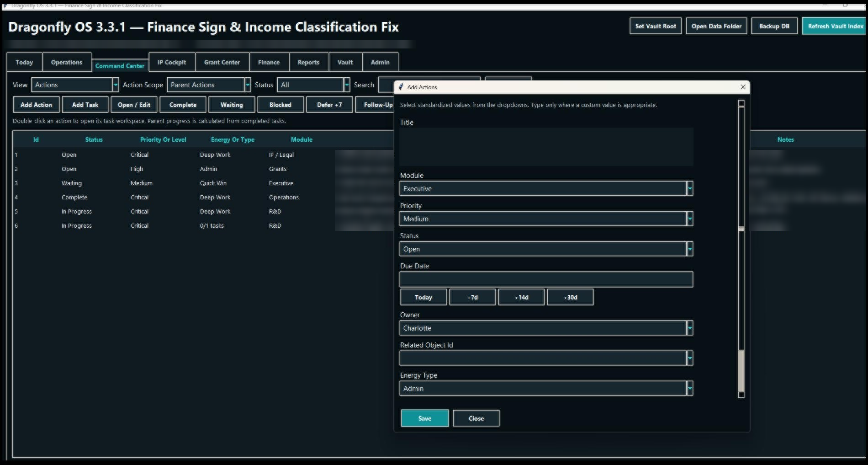Click inside the Title text area
868x465 pixels.
coord(546,146)
